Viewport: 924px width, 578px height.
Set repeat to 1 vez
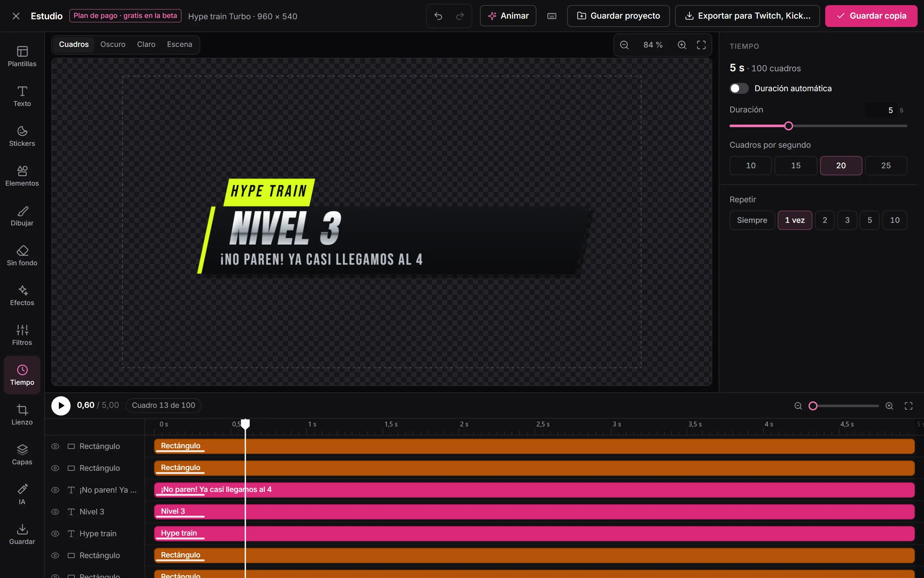tap(795, 220)
